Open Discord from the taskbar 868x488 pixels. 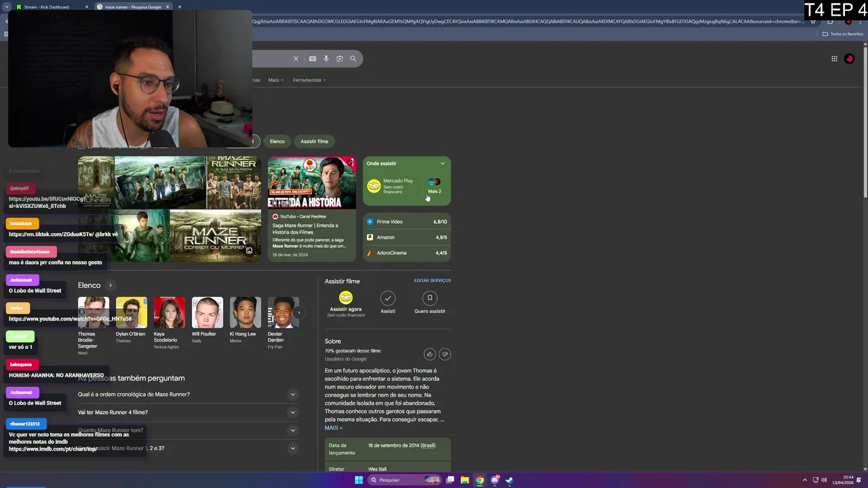click(x=494, y=480)
